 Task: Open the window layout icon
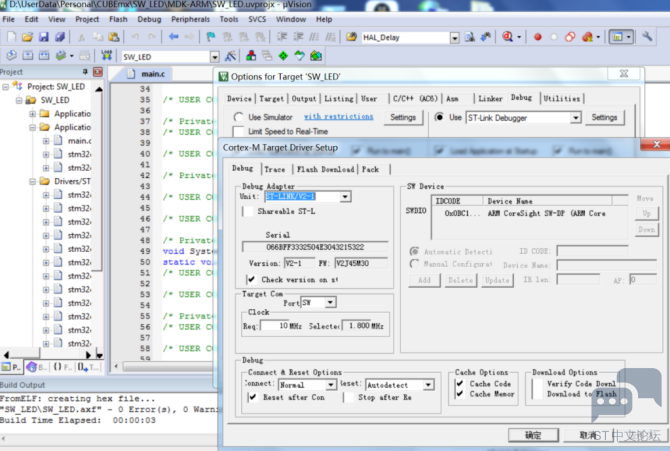point(617,37)
